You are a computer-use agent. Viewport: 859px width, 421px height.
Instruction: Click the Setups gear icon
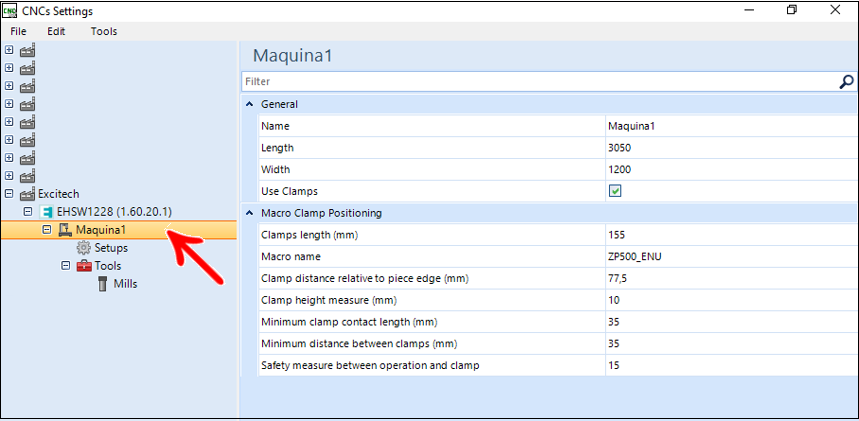tap(83, 248)
